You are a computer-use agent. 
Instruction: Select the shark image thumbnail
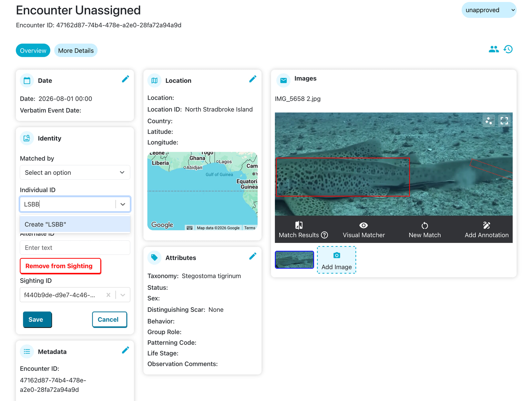294,260
